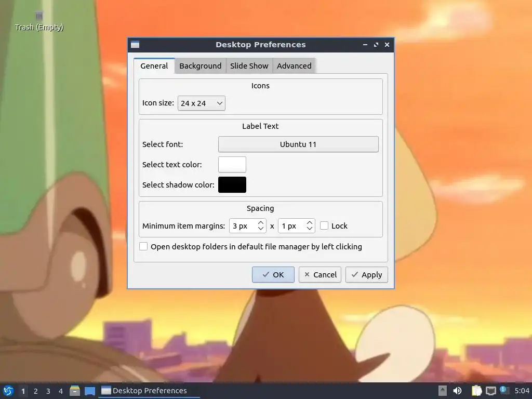Open the volume control tray icon
This screenshot has height=399, width=532.
[457, 391]
